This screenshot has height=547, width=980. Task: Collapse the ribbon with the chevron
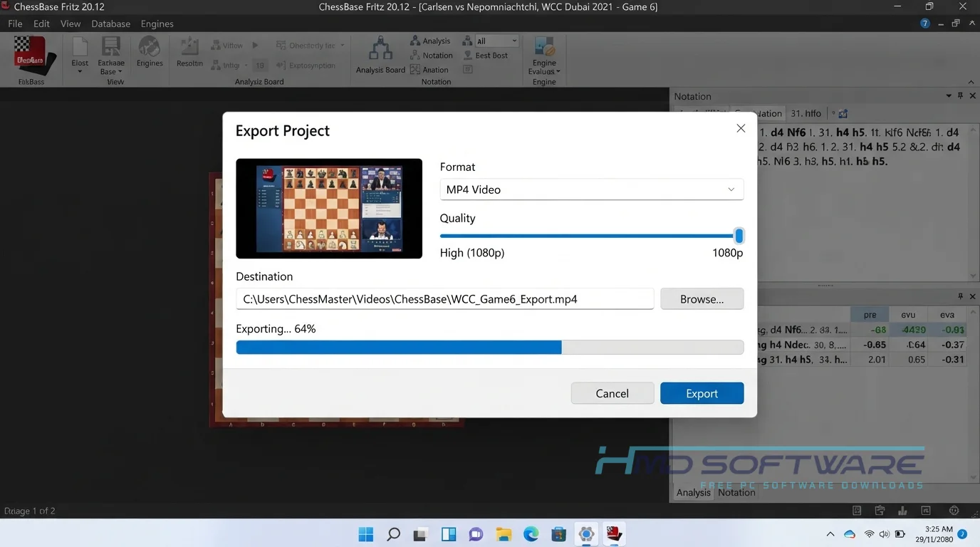(971, 82)
